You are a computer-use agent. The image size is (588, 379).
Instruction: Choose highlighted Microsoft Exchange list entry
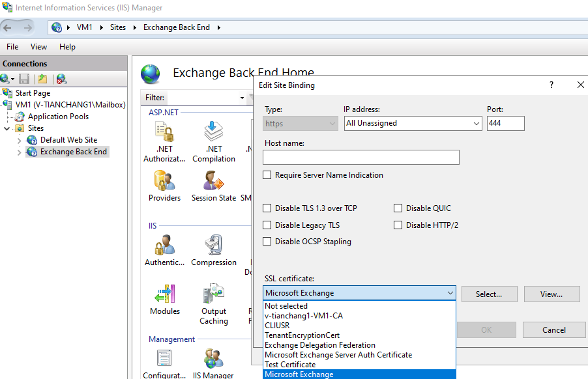point(359,374)
